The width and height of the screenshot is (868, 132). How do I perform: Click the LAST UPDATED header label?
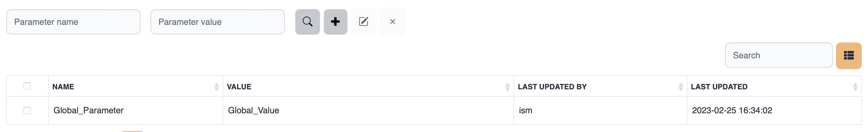coord(719,87)
